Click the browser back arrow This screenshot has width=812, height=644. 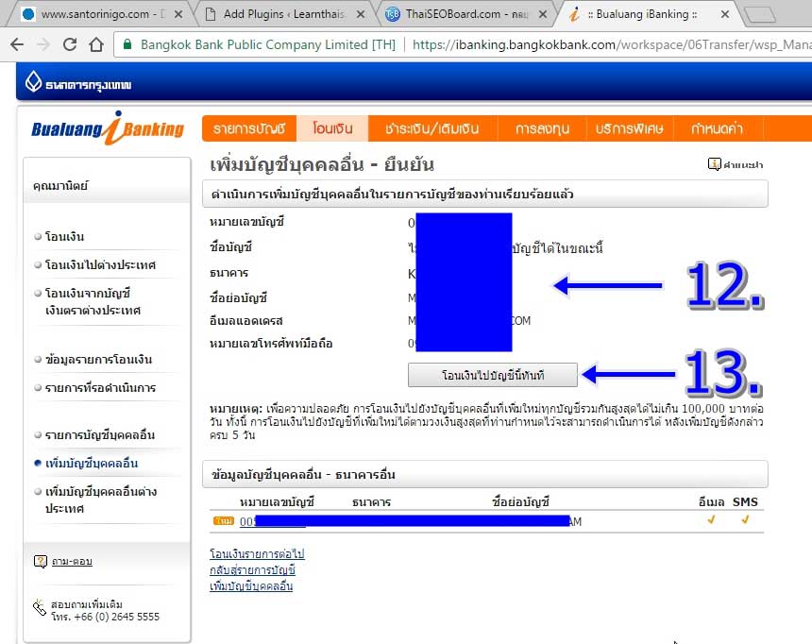click(17, 44)
